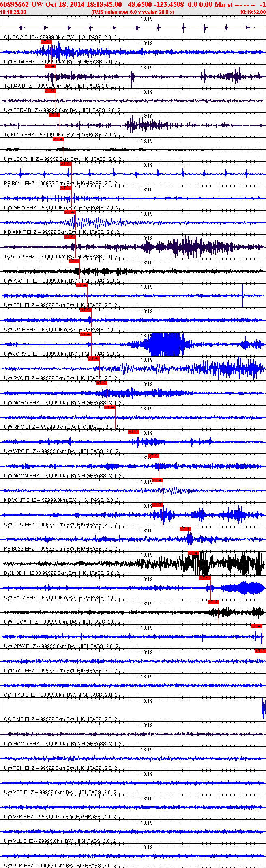Click the BK.MOD.HHZ station label

pos(19,573)
